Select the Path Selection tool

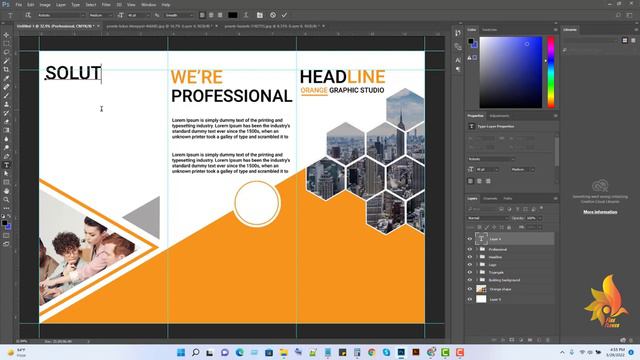6,173
